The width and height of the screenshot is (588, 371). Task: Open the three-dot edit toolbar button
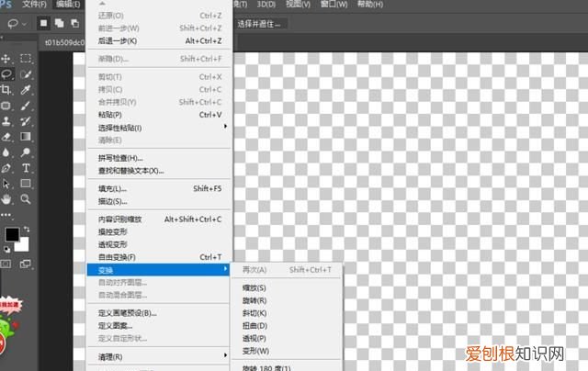click(x=6, y=215)
